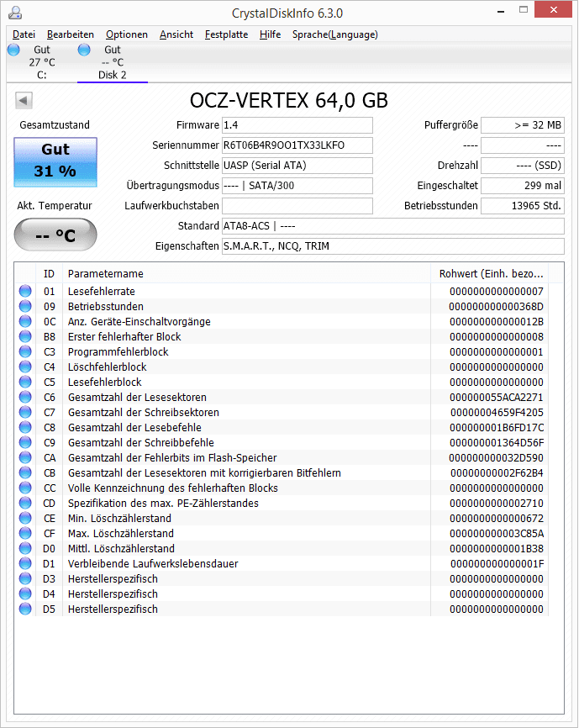The height and width of the screenshot is (728, 579).
Task: Click the CrystalDiskInfo app icon in title bar
Action: 15,13
